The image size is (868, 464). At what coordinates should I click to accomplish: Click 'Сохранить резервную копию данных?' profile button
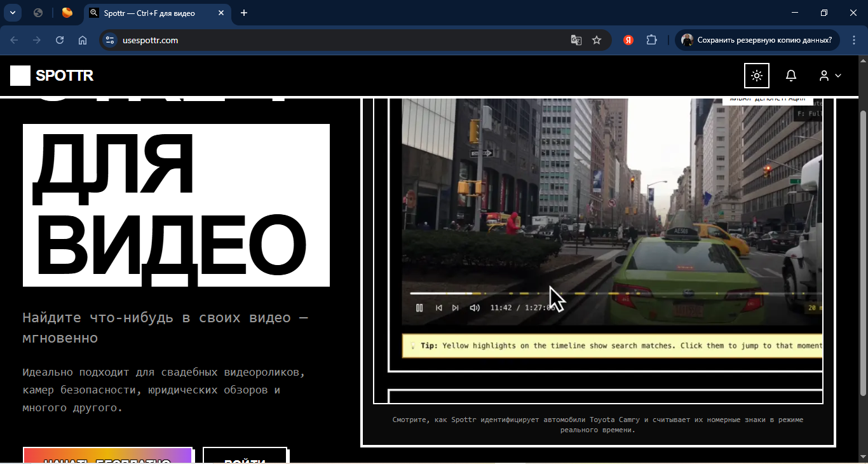[757, 40]
